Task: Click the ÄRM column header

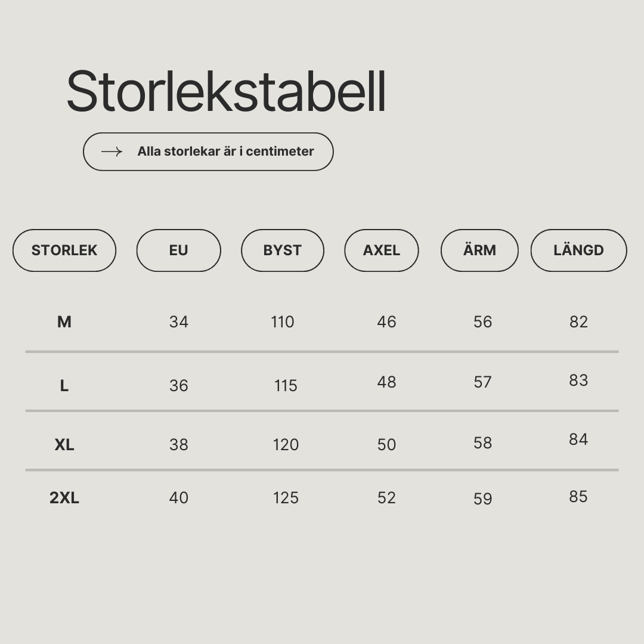Action: pyautogui.click(x=479, y=250)
